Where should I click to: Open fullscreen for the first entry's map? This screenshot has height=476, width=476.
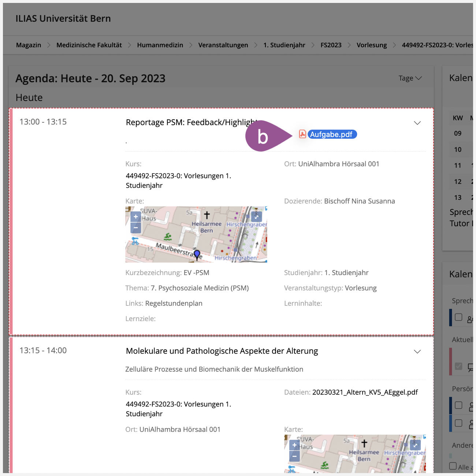[257, 217]
